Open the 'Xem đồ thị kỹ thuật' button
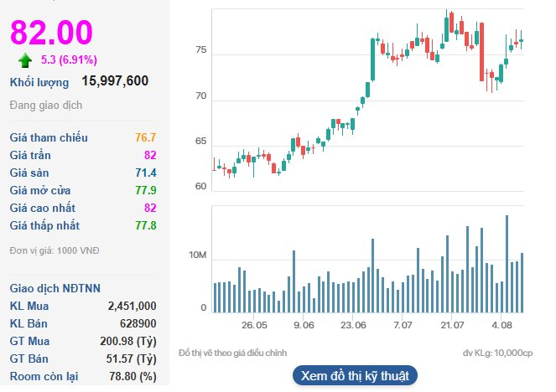 point(354,374)
